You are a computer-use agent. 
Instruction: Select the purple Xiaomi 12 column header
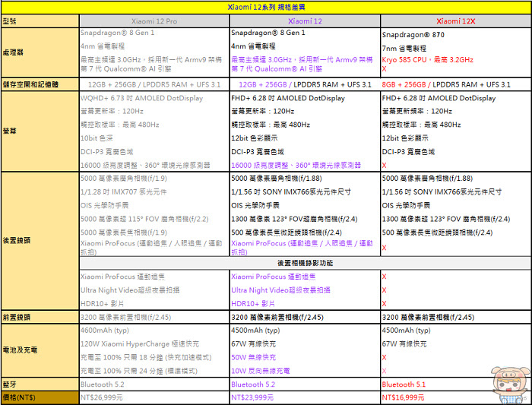coord(305,21)
